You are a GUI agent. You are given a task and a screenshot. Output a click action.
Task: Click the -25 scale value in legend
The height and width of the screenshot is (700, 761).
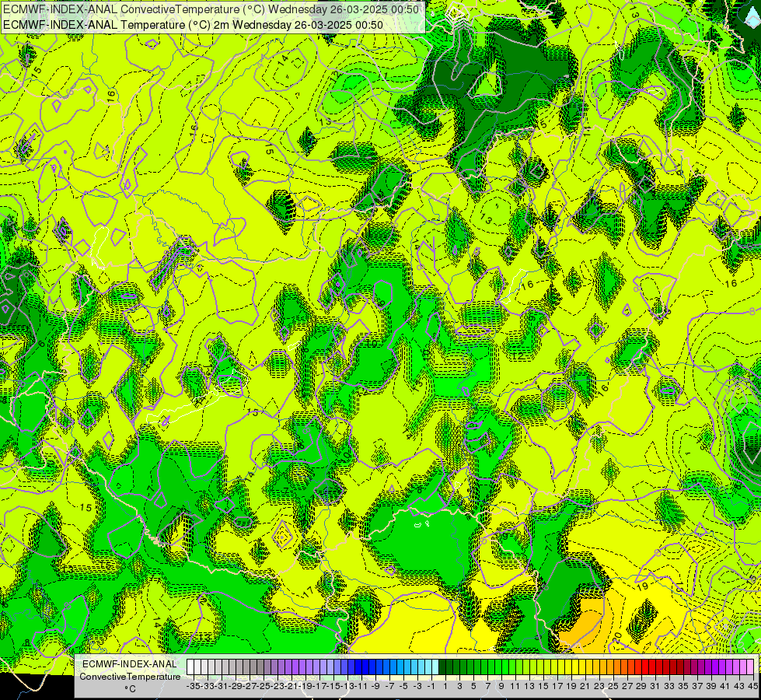[x=263, y=686]
